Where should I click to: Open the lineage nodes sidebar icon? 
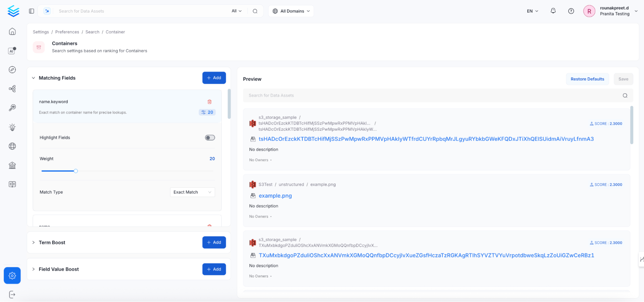[x=12, y=89]
